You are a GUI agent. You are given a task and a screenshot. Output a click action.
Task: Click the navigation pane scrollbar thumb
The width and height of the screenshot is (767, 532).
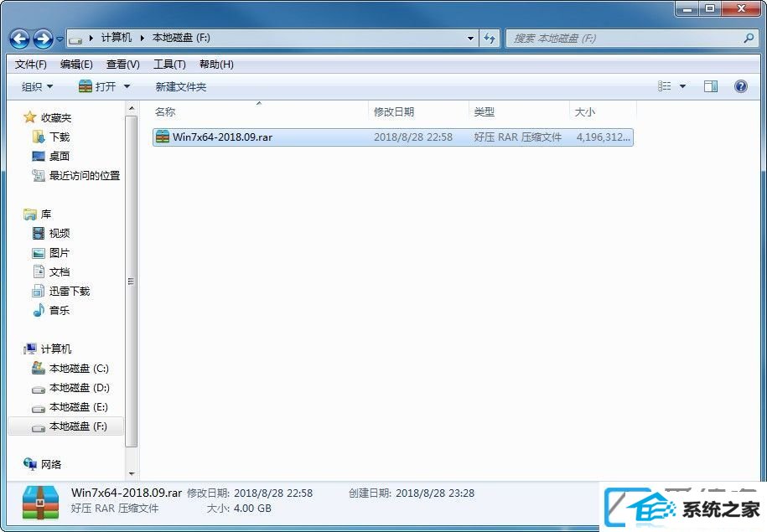tap(131, 281)
